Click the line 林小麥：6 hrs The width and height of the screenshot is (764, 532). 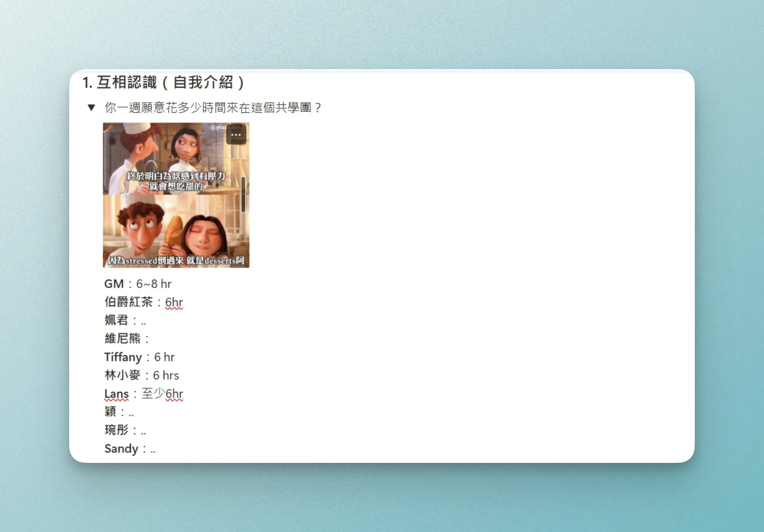click(x=142, y=375)
